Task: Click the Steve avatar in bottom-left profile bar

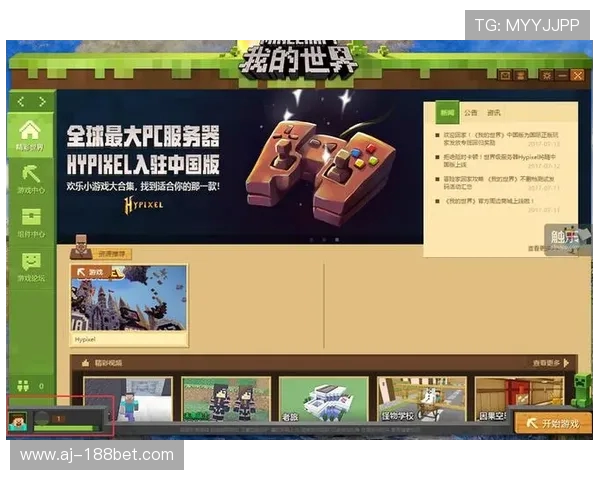Action: coord(18,421)
